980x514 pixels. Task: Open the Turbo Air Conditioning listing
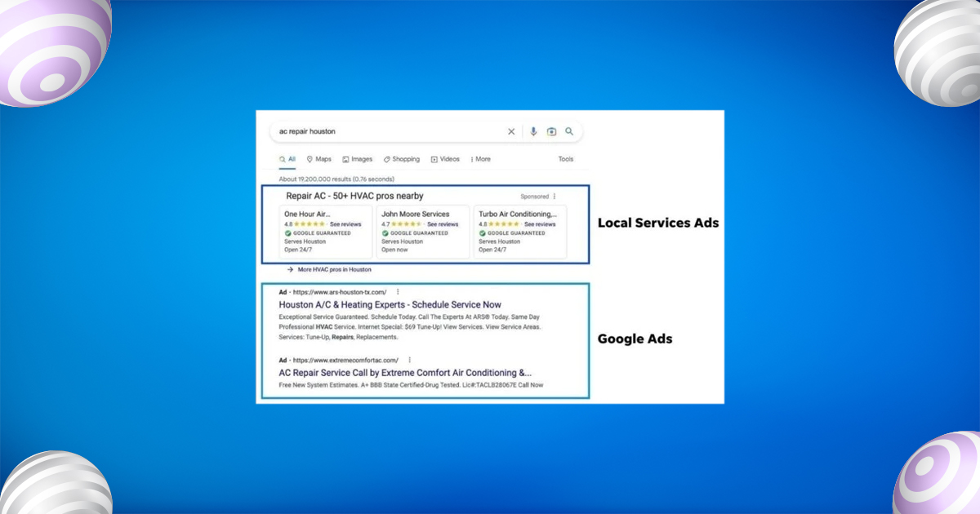pyautogui.click(x=518, y=214)
